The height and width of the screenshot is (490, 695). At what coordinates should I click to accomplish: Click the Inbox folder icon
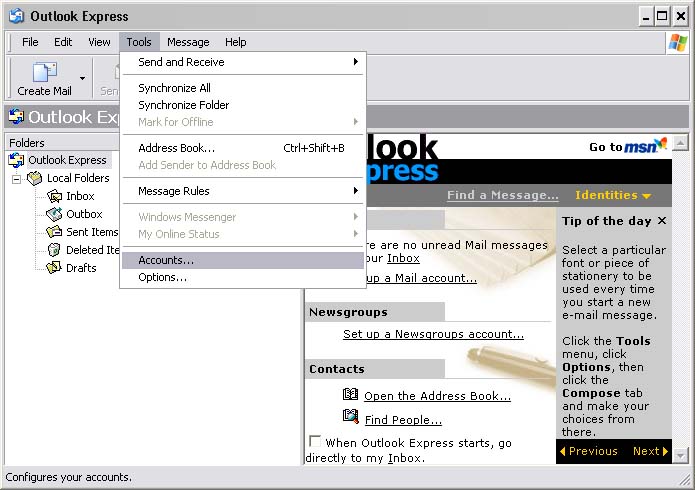pyautogui.click(x=54, y=196)
